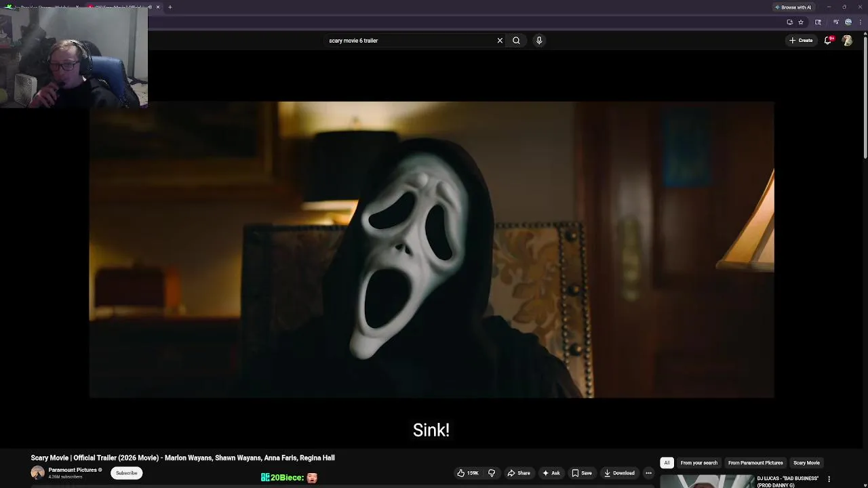Open the media control toolbar icon

tap(835, 22)
